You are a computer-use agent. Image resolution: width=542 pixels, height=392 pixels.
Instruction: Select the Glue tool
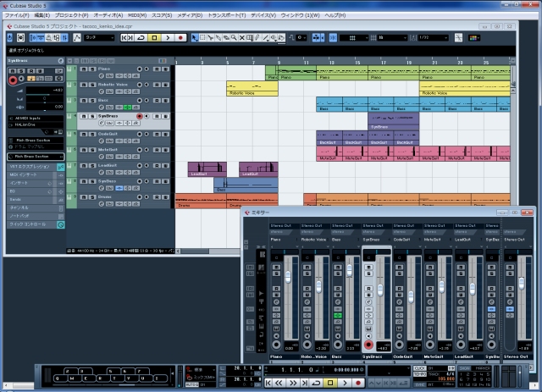pos(218,38)
